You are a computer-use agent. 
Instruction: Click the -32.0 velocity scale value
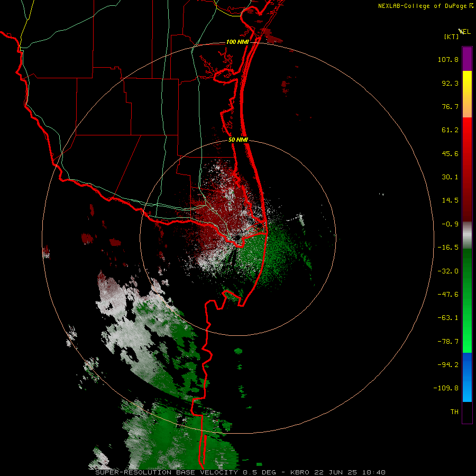pyautogui.click(x=448, y=271)
